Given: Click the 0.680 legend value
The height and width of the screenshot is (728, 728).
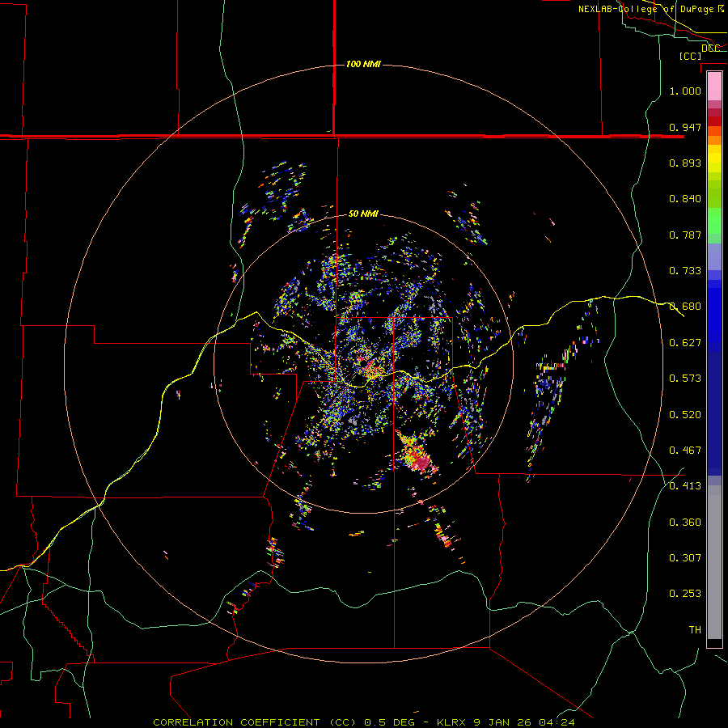Looking at the screenshot, I should [x=685, y=307].
